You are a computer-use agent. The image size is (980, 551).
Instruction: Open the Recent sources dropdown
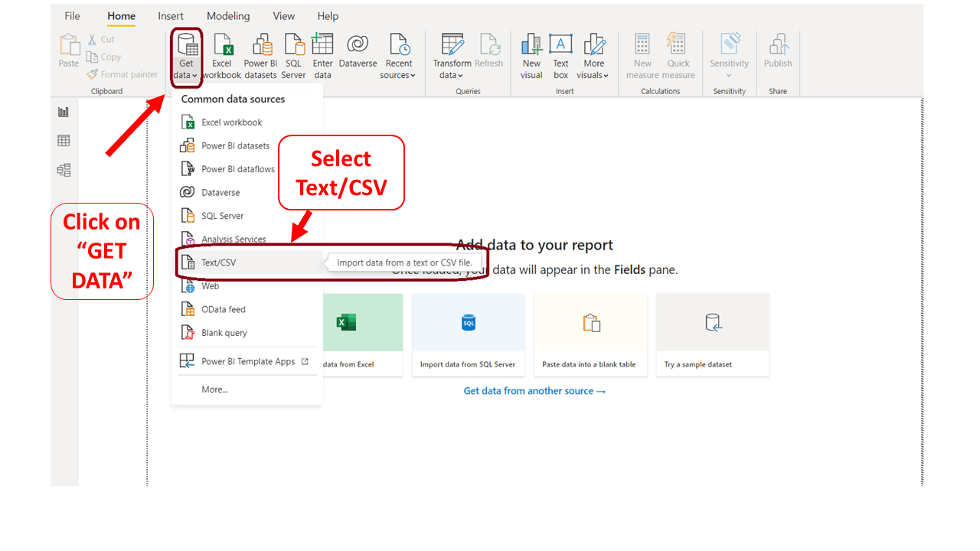pos(398,54)
